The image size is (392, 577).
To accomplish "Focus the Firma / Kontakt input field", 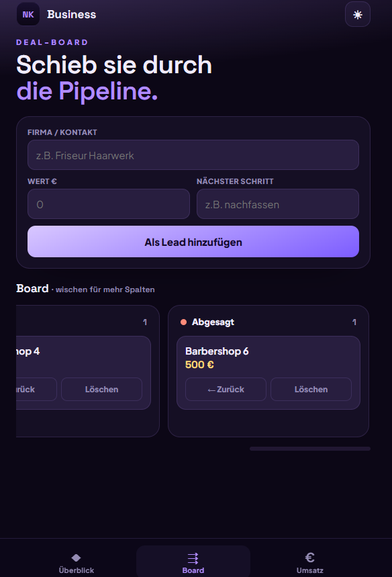I will 193,155.
